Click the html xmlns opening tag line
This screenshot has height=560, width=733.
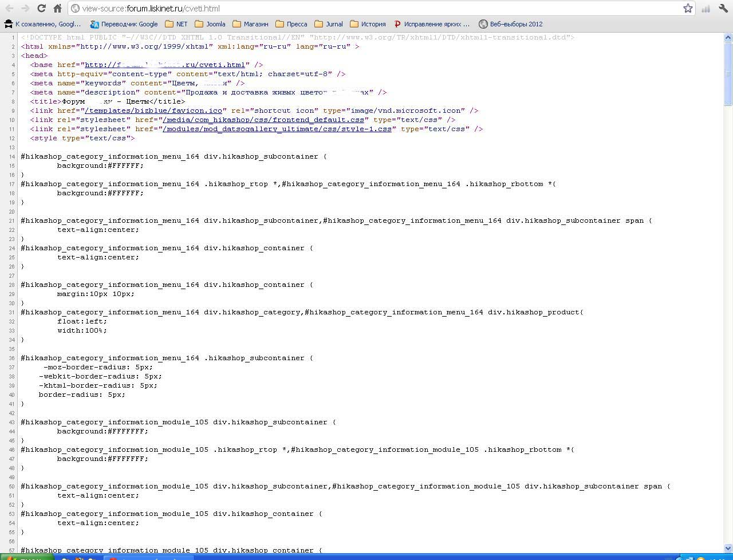pos(190,46)
